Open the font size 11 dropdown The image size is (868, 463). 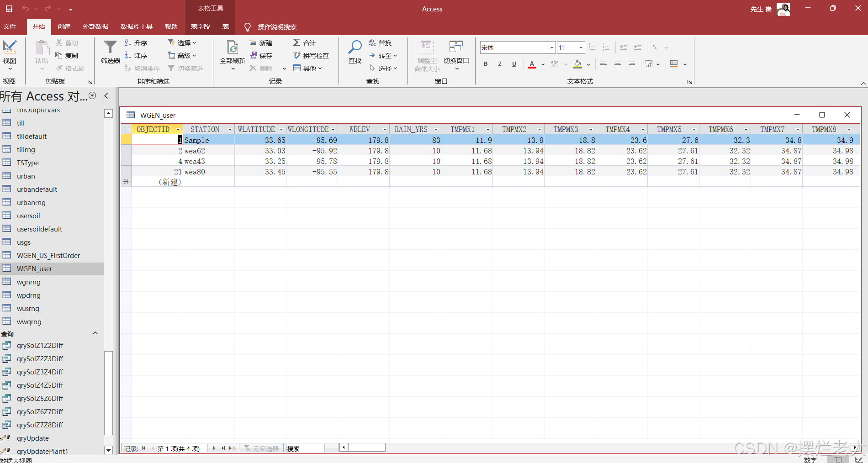[x=581, y=47]
